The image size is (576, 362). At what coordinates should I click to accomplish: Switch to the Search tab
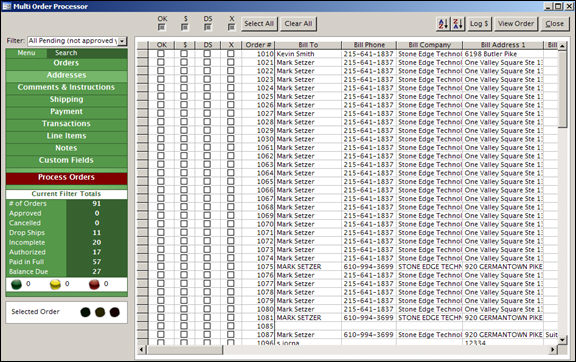coord(66,53)
